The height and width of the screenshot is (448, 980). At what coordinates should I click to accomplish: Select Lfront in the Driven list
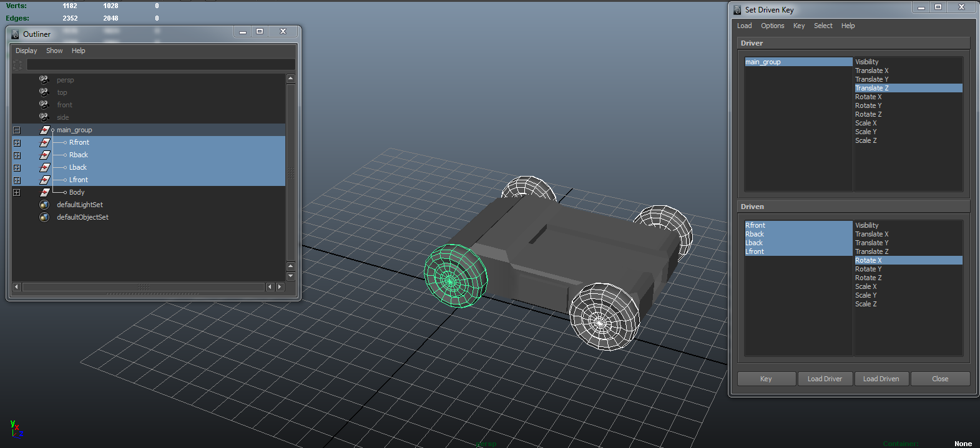click(798, 251)
